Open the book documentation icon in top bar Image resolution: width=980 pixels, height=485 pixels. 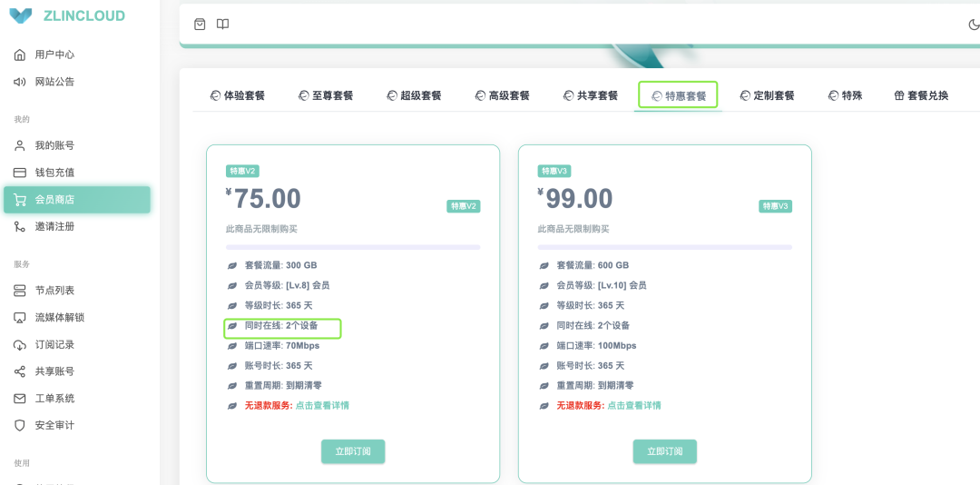222,25
